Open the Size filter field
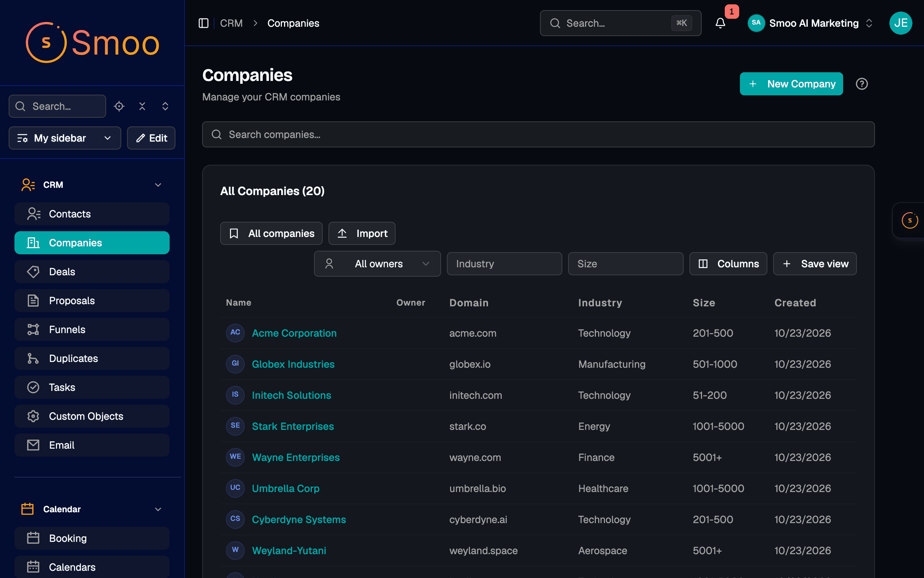 coord(626,264)
